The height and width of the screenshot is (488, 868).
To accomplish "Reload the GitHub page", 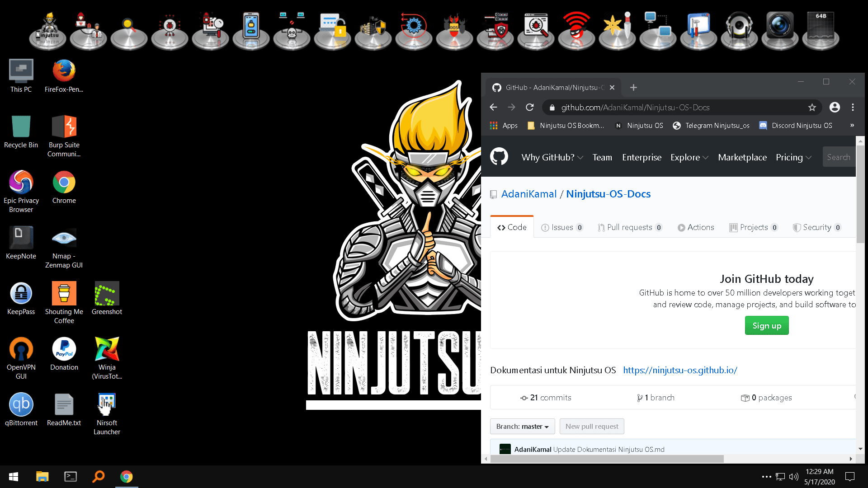I will tap(530, 107).
